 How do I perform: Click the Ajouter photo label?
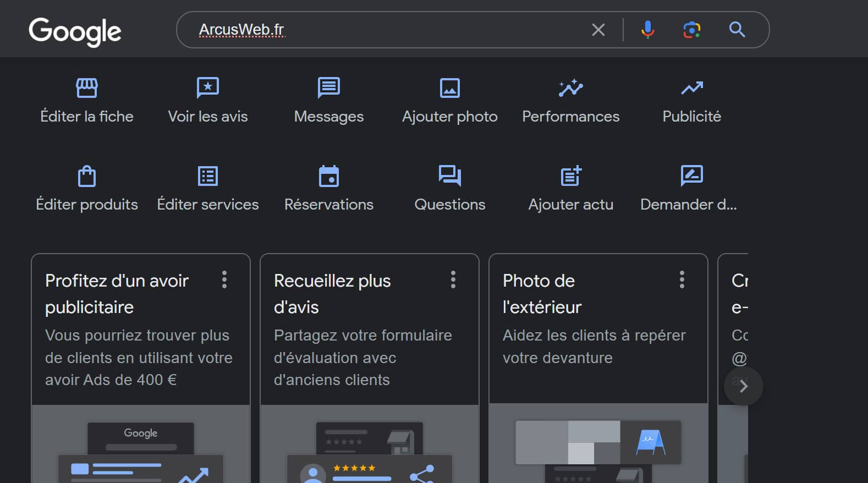pos(450,117)
